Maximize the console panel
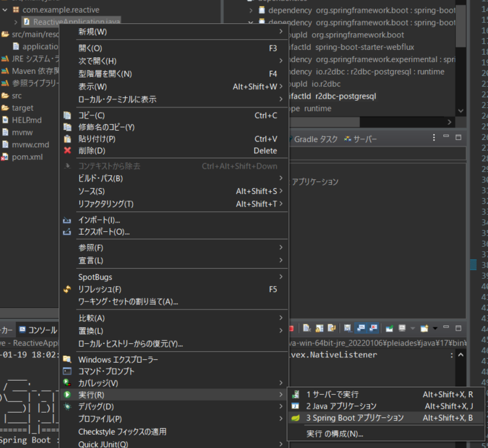The image size is (488, 448). [x=458, y=328]
